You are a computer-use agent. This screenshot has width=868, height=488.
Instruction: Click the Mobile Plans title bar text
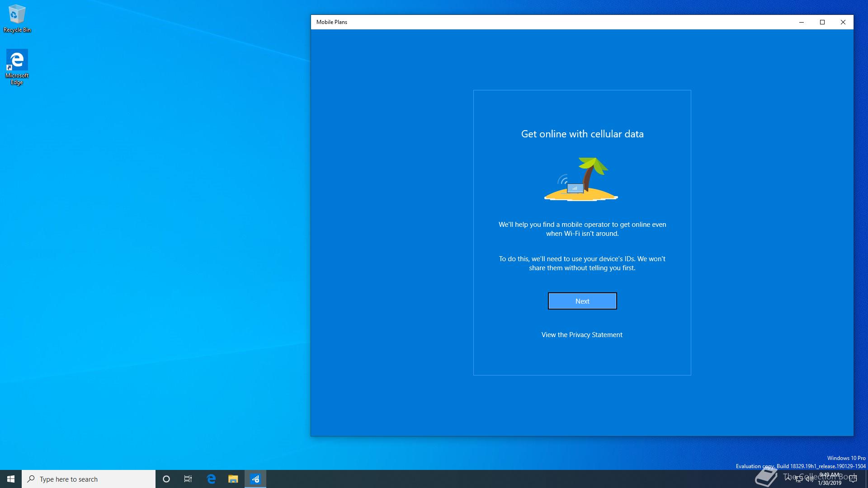click(332, 22)
